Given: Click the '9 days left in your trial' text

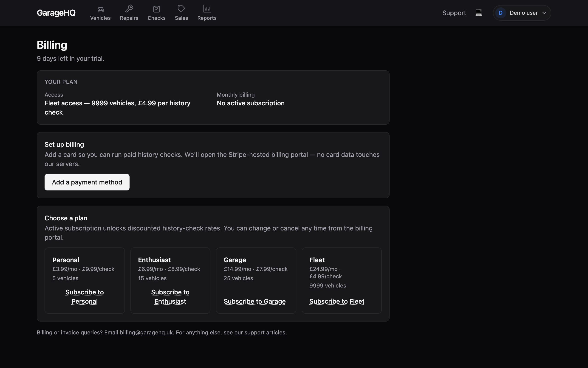Looking at the screenshot, I should tap(71, 59).
